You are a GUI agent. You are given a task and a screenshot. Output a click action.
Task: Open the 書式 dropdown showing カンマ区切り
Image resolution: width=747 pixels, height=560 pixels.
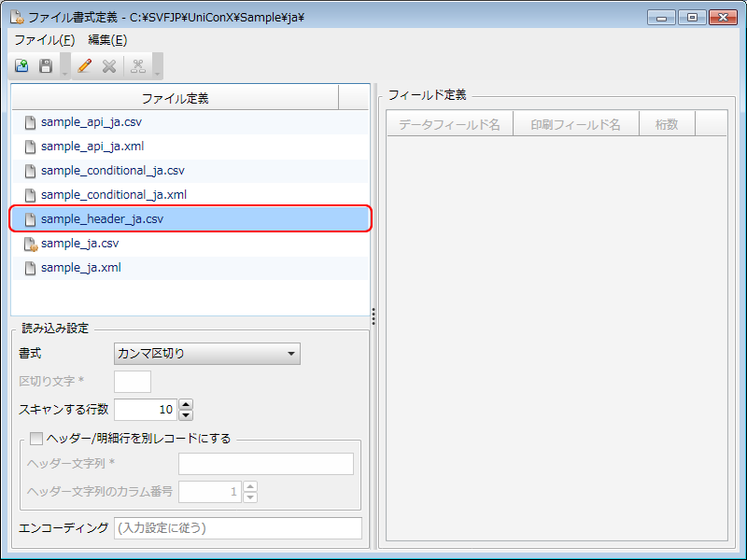(206, 354)
